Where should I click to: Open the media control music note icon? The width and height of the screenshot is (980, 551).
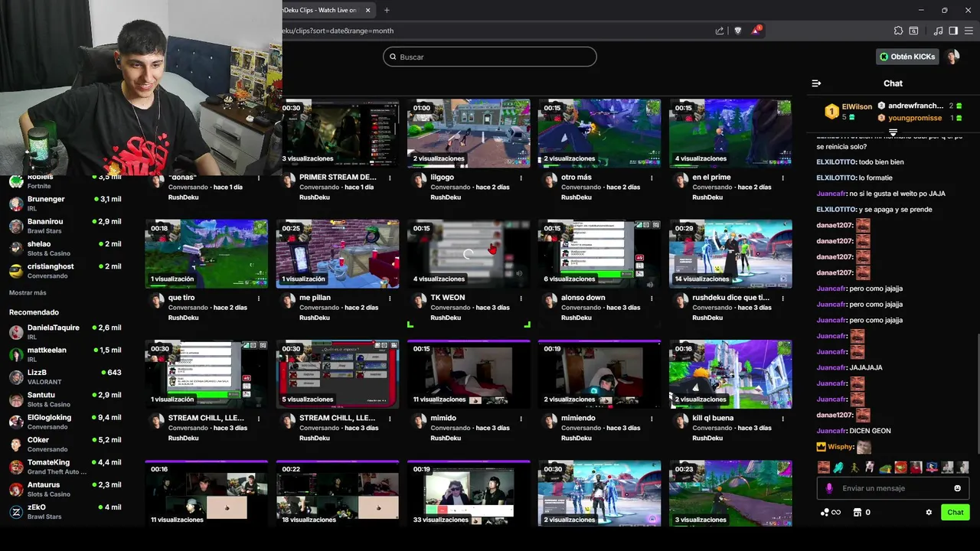pos(939,31)
